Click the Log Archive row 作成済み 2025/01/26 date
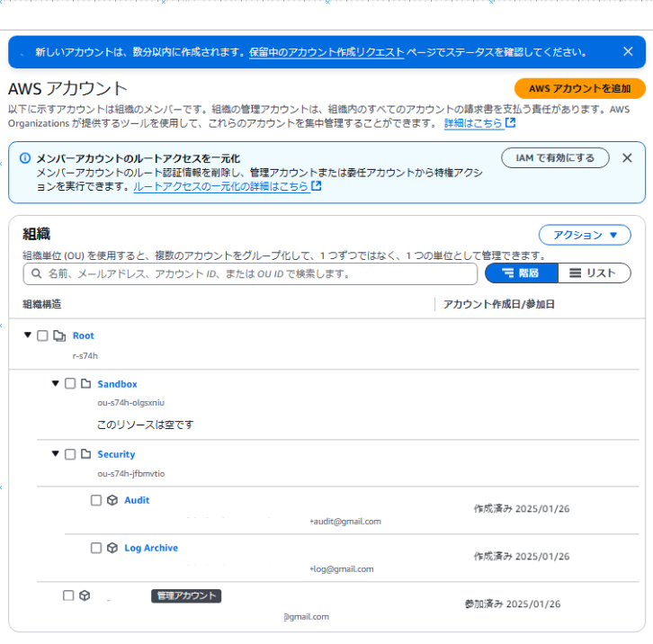Viewport: 653px width, 644px height. click(x=522, y=557)
